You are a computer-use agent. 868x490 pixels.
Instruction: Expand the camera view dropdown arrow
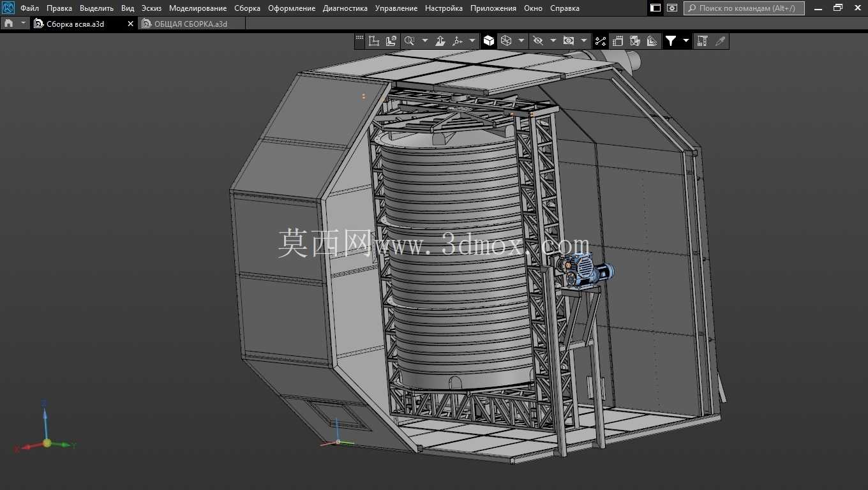pos(583,41)
